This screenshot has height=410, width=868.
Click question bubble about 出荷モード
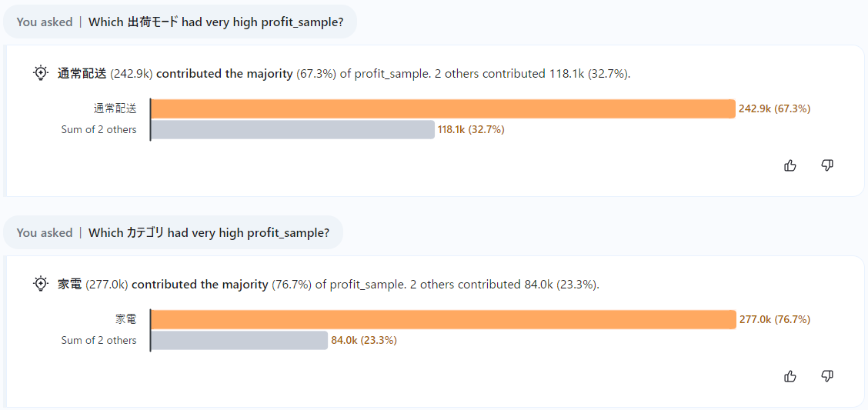pos(180,22)
